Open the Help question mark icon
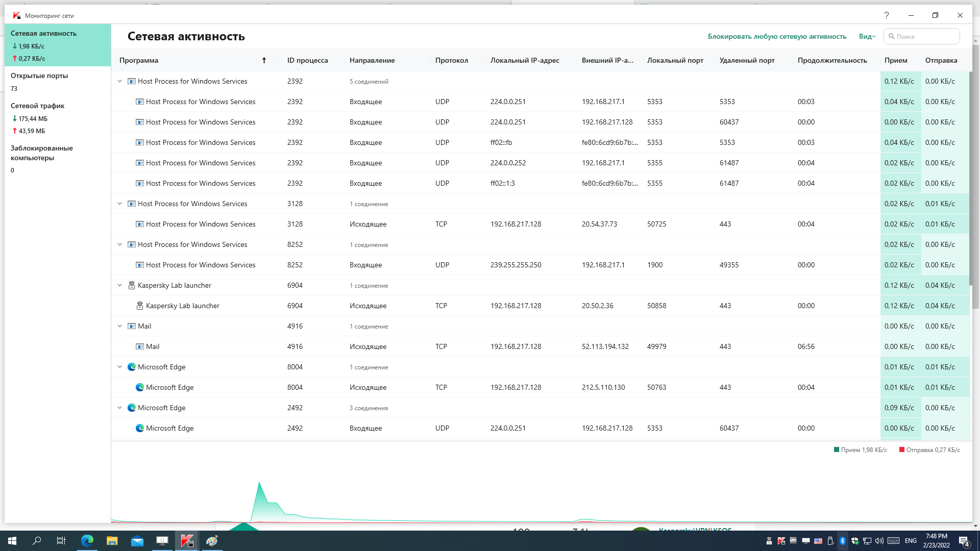 point(887,15)
